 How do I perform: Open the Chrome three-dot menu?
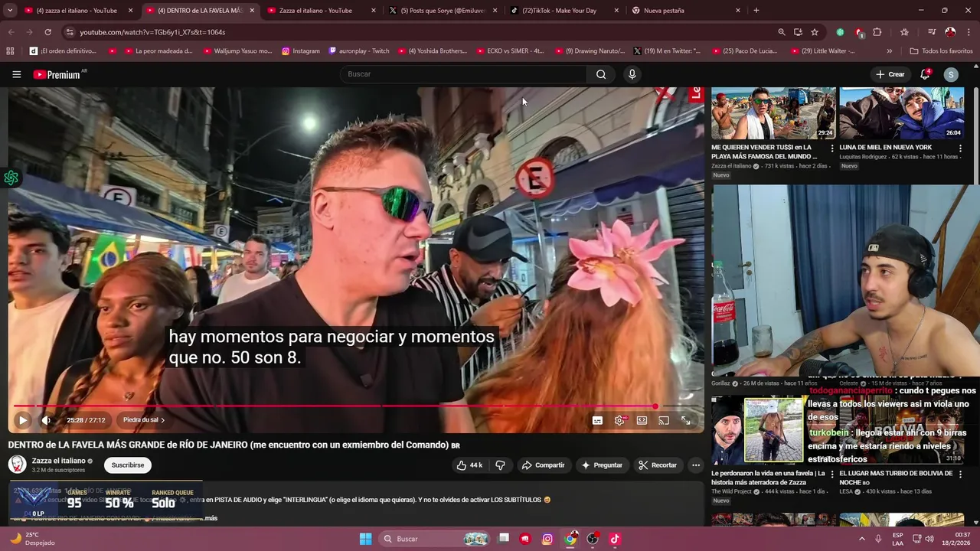969,32
